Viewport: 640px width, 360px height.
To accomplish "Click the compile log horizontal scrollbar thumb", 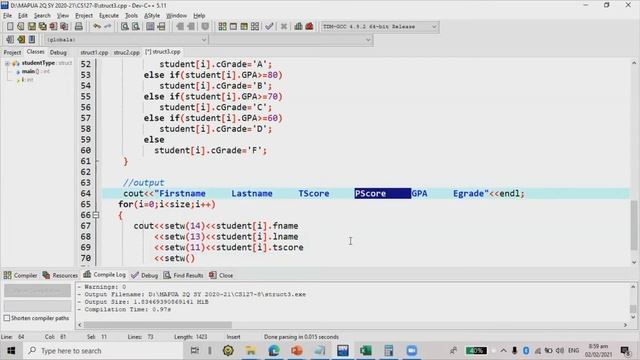I will pyautogui.click(x=158, y=325).
